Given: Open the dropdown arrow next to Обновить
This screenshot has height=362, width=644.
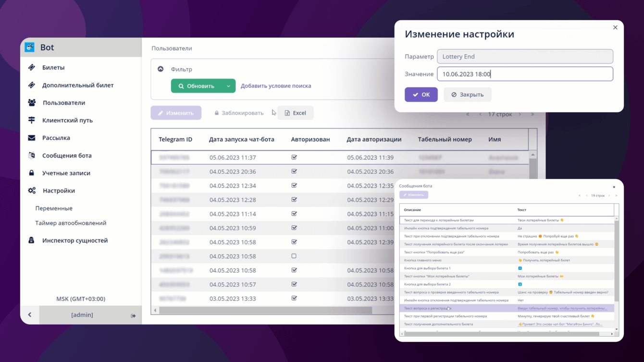Looking at the screenshot, I should [228, 86].
